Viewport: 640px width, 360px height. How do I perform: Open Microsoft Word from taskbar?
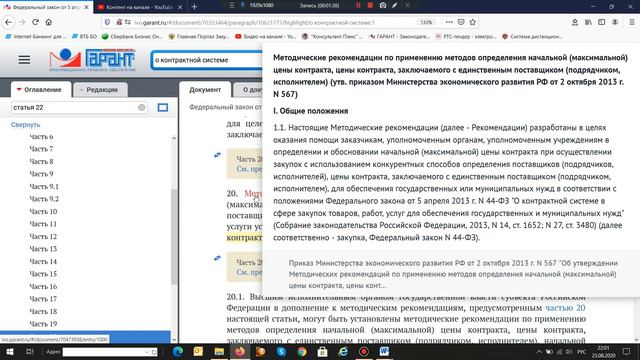tap(384, 351)
